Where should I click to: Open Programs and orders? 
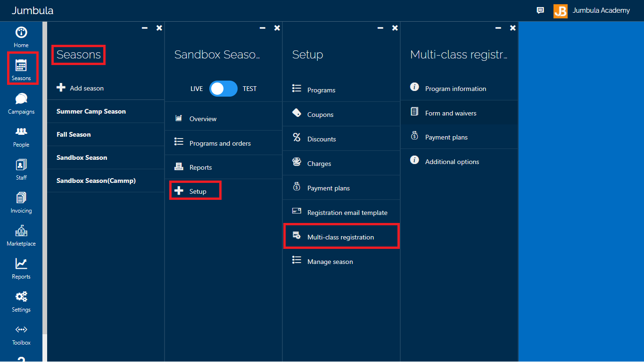223,143
